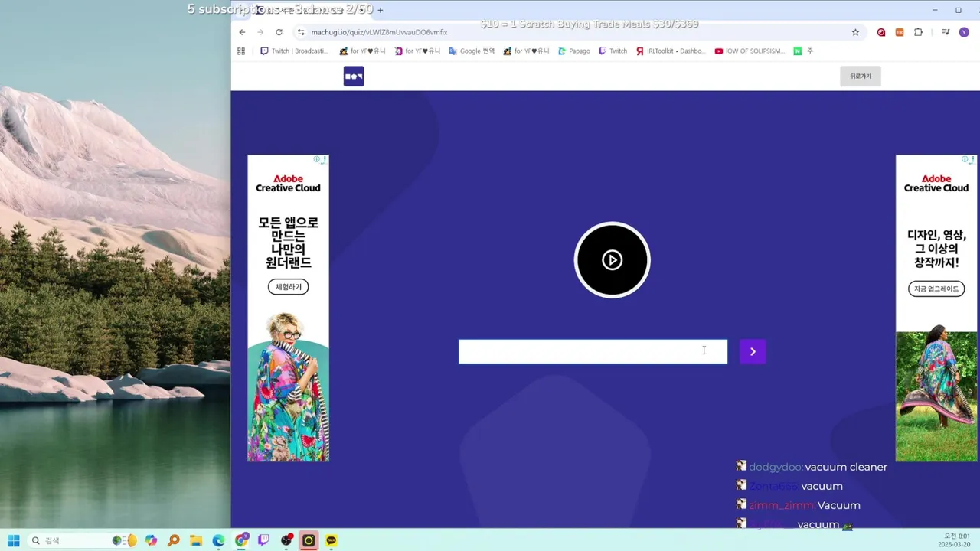This screenshot has width=980, height=551.
Task: Play the quiz audio clip
Action: (612, 260)
